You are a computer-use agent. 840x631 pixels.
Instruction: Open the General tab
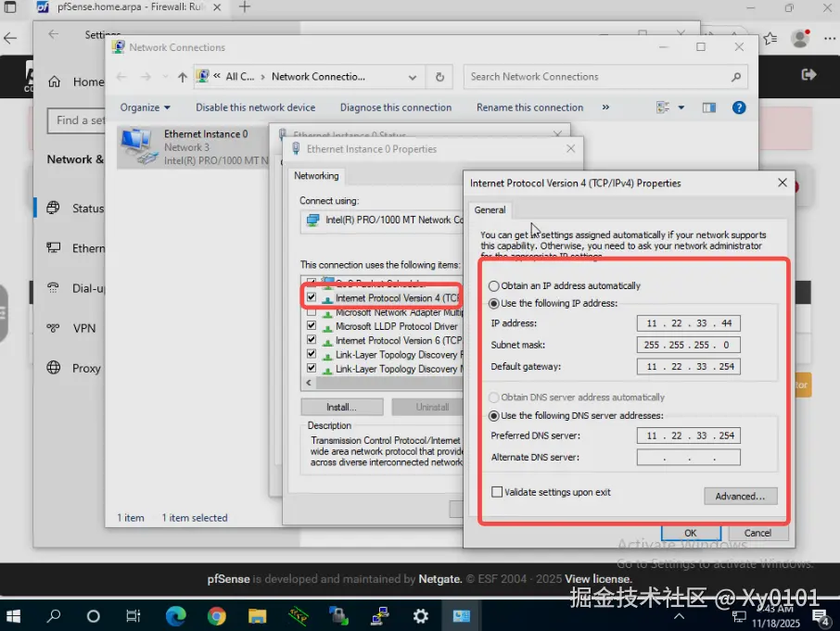pyautogui.click(x=490, y=209)
